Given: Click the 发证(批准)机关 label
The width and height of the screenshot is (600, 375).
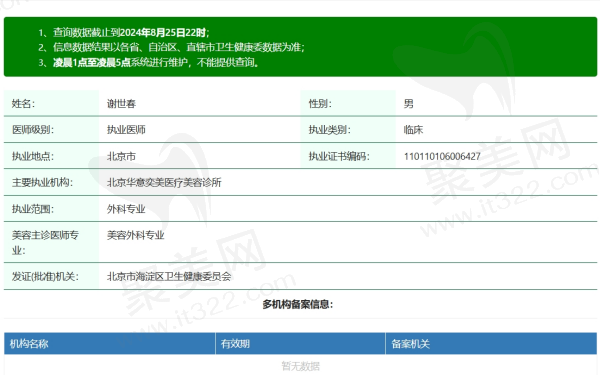Looking at the screenshot, I should tap(45, 276).
